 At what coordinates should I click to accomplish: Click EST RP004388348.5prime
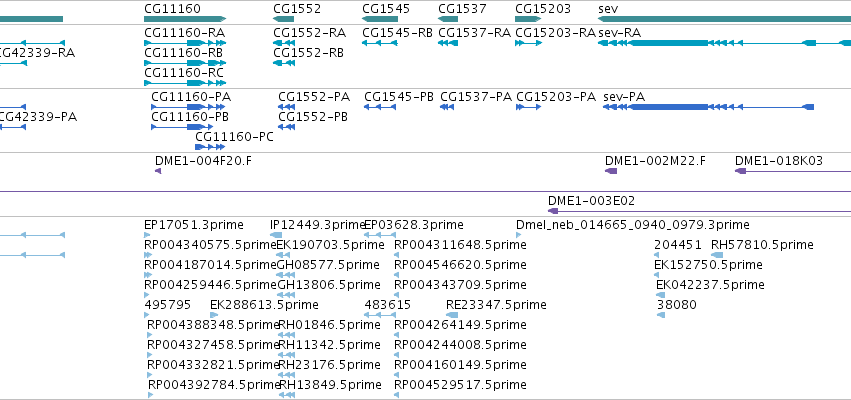pyautogui.click(x=213, y=325)
